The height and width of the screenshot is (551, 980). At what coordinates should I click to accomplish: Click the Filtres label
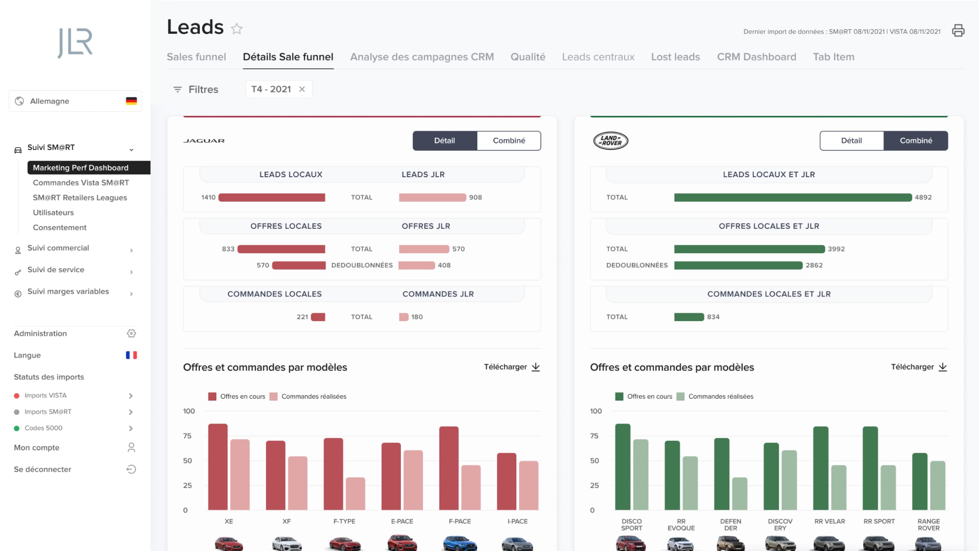[203, 90]
